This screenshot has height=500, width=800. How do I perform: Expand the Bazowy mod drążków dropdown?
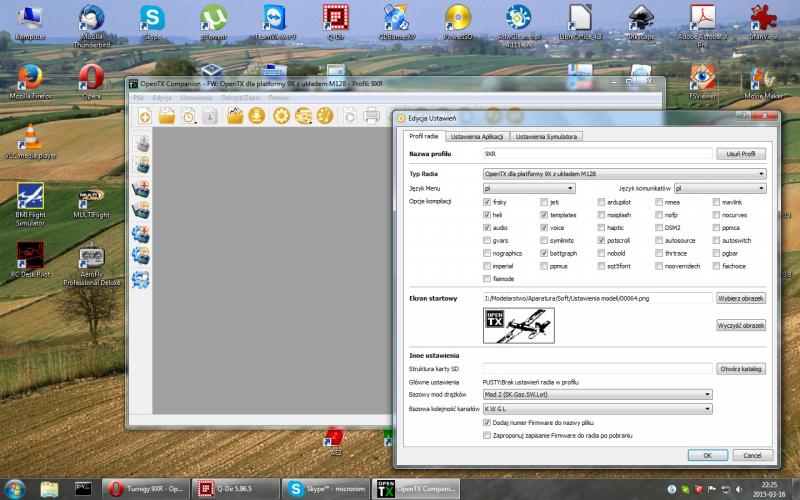(x=597, y=394)
